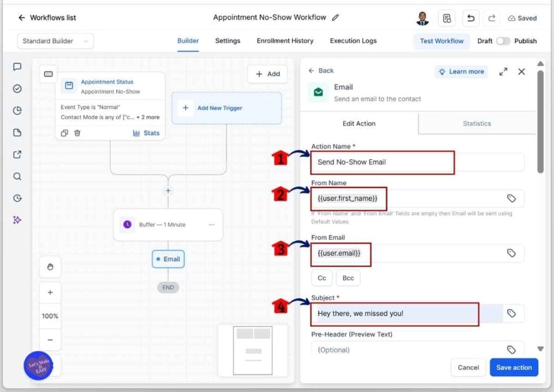The image size is (554, 392).
Task: Click the keyboard shortcuts icon on canvas
Action: coord(48,74)
